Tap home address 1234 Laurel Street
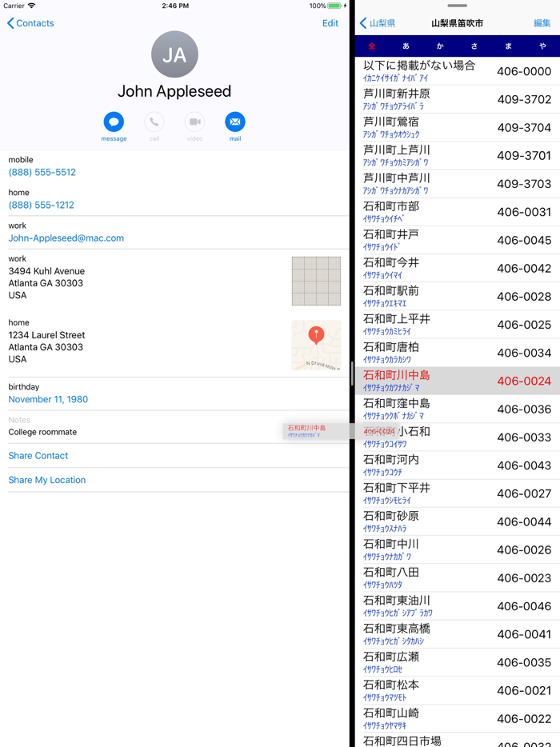The width and height of the screenshot is (560, 747). [x=46, y=347]
